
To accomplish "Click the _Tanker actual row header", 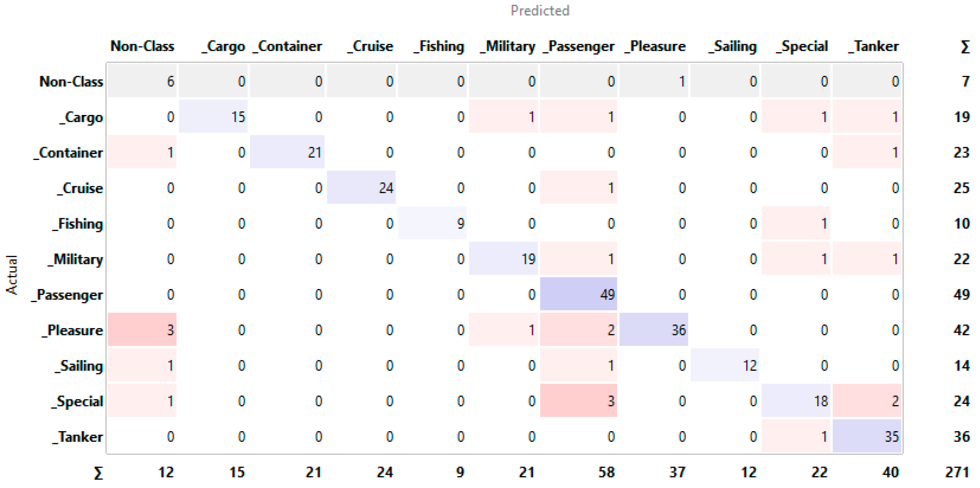I will [x=78, y=437].
